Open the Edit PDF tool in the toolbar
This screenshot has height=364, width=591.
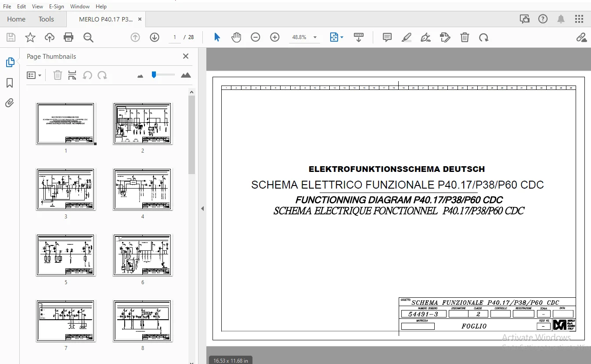[x=445, y=38]
